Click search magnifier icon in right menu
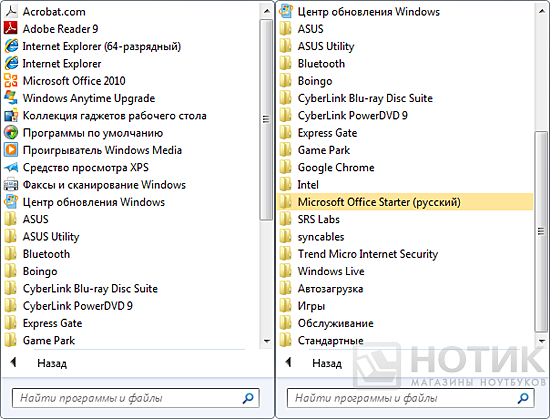The height and width of the screenshot is (419, 550). 523,398
